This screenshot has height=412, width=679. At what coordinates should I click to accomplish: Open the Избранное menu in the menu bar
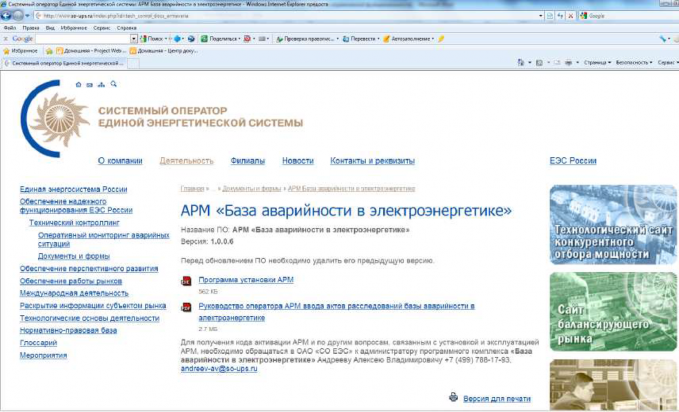(x=74, y=28)
